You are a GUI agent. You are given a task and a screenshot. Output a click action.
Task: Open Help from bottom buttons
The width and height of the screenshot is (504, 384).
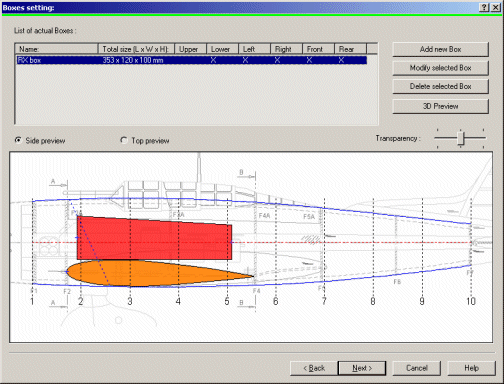[x=471, y=368]
